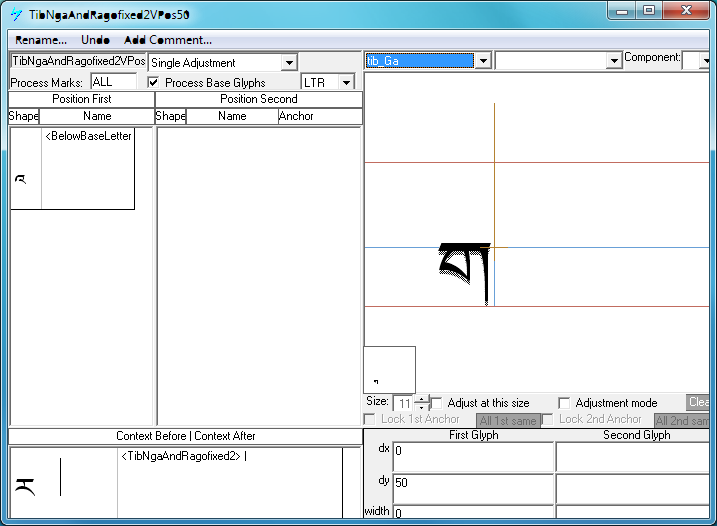
Task: Toggle Lock 2nd Anchor checkbox
Action: point(547,419)
